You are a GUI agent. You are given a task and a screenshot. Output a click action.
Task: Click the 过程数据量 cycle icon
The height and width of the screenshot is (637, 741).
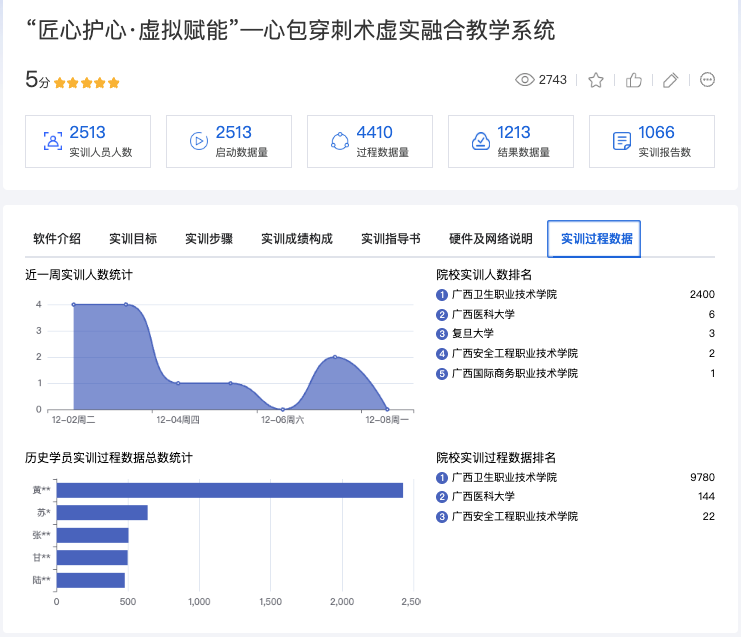339,141
